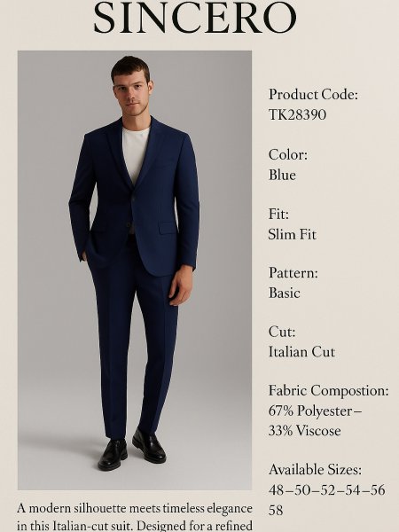This screenshot has width=399, height=532.
Task: Click the Blue color value
Action: pos(282,175)
